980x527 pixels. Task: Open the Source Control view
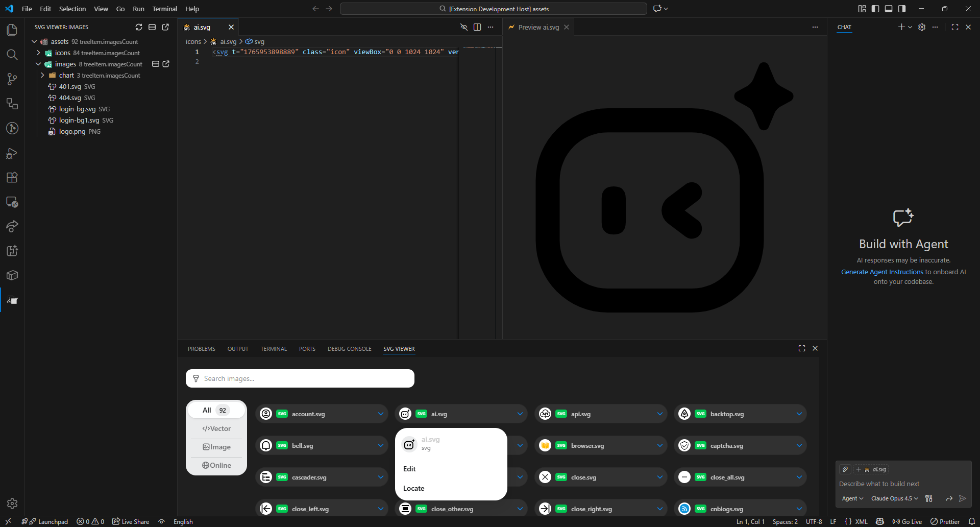[x=12, y=79]
